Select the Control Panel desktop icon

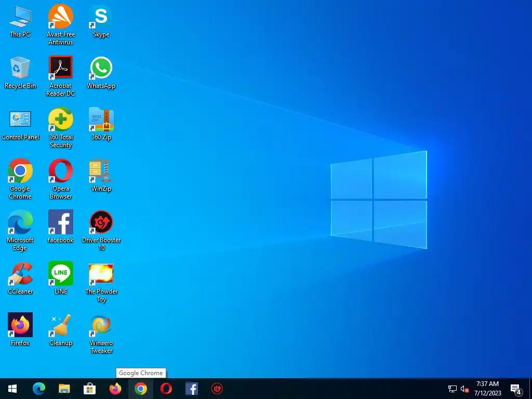click(x=20, y=125)
